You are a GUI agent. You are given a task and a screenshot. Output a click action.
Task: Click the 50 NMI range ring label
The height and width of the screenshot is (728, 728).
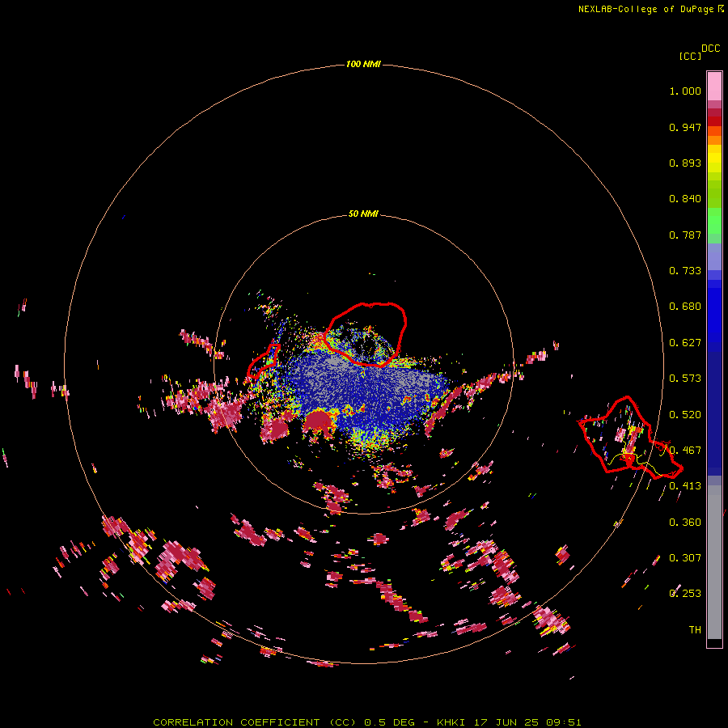click(x=363, y=214)
